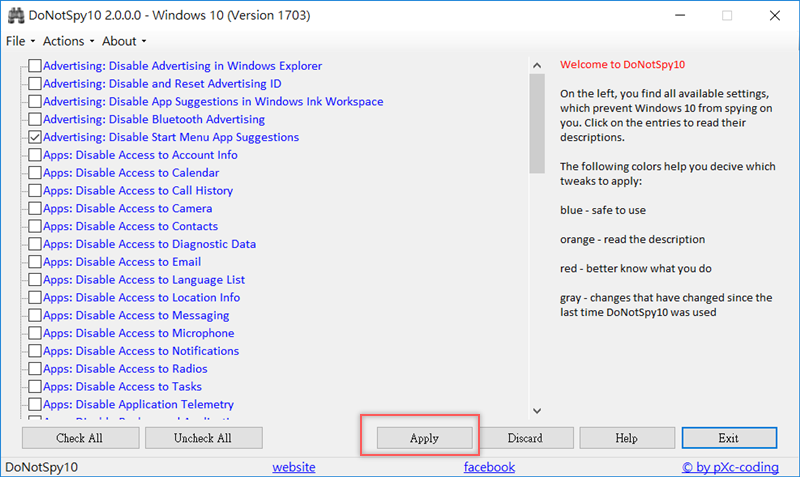Click the list scrollbar up arrow
The height and width of the screenshot is (477, 800).
[x=537, y=65]
